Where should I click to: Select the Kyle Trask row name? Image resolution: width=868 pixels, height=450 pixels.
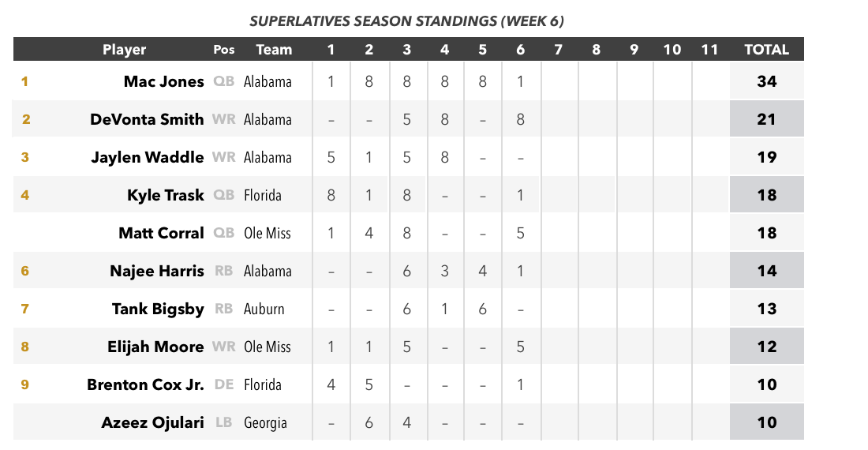click(x=166, y=195)
